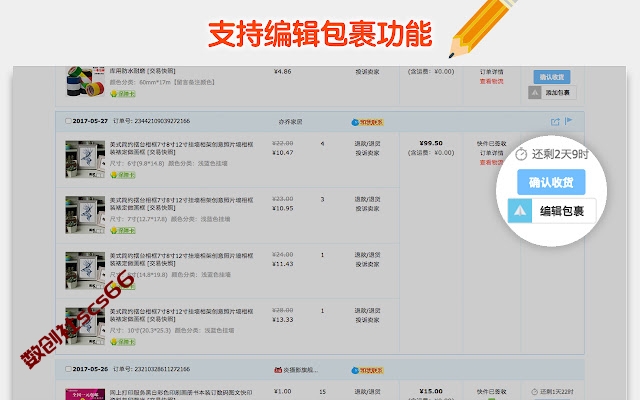The height and width of the screenshot is (400, 640).
Task: Click the share icon on order 2017-05-27 header
Action: [555, 122]
